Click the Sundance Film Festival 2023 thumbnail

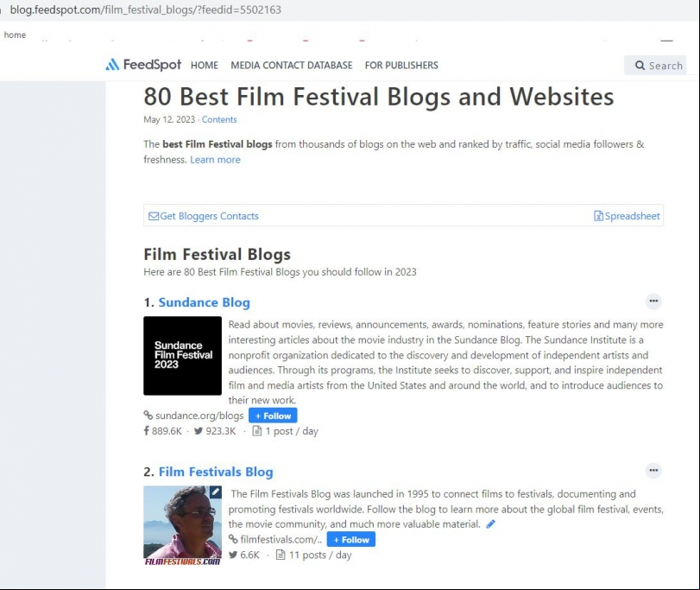tap(183, 356)
